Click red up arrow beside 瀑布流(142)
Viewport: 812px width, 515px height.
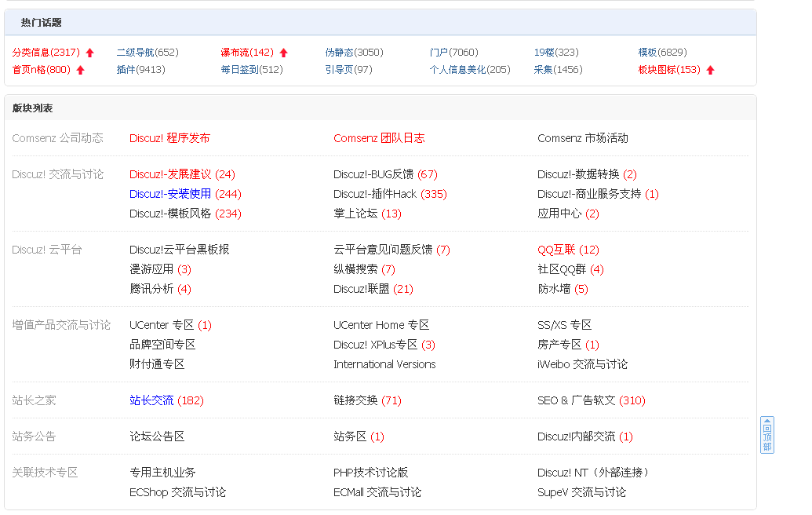[x=283, y=53]
